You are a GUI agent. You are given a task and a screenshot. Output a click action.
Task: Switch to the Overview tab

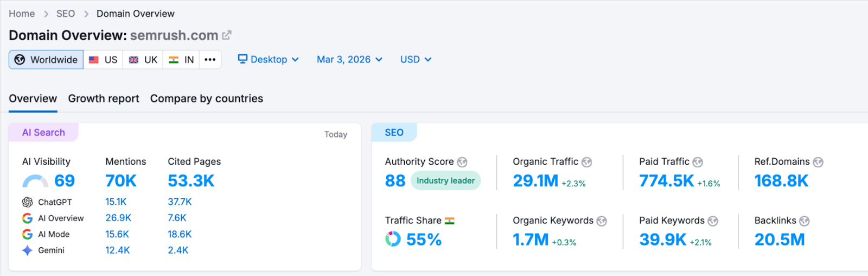point(33,99)
